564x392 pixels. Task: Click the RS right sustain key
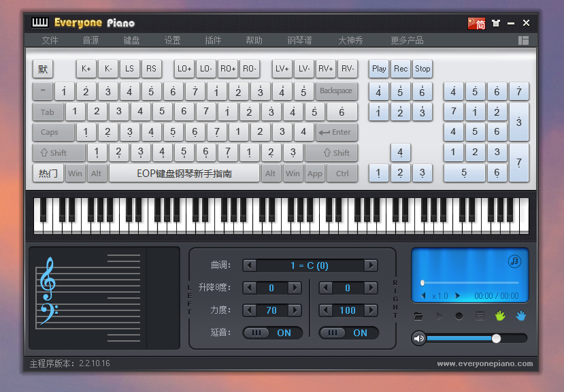click(x=152, y=69)
